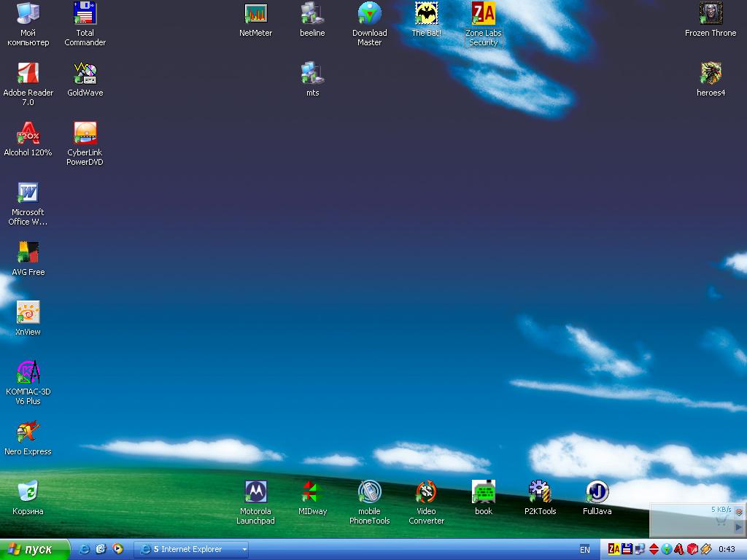The width and height of the screenshot is (747, 560).
Task: Select the Alcohol 120% shortcut
Action: [28, 139]
